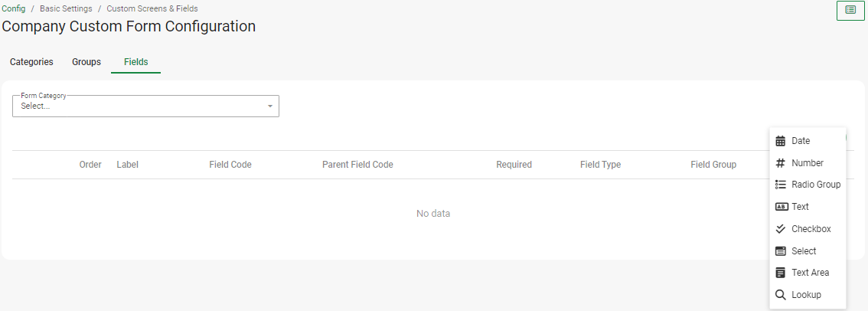Screen dimensions: 868x311
Task: Click the Text Area icon
Action: [780, 273]
